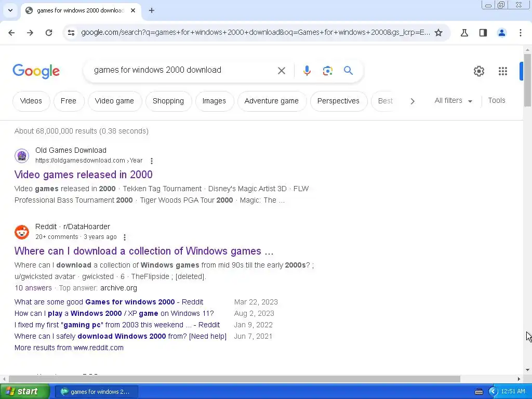Open the Google apps grid
Screen dimensions: 532x399
[502, 71]
